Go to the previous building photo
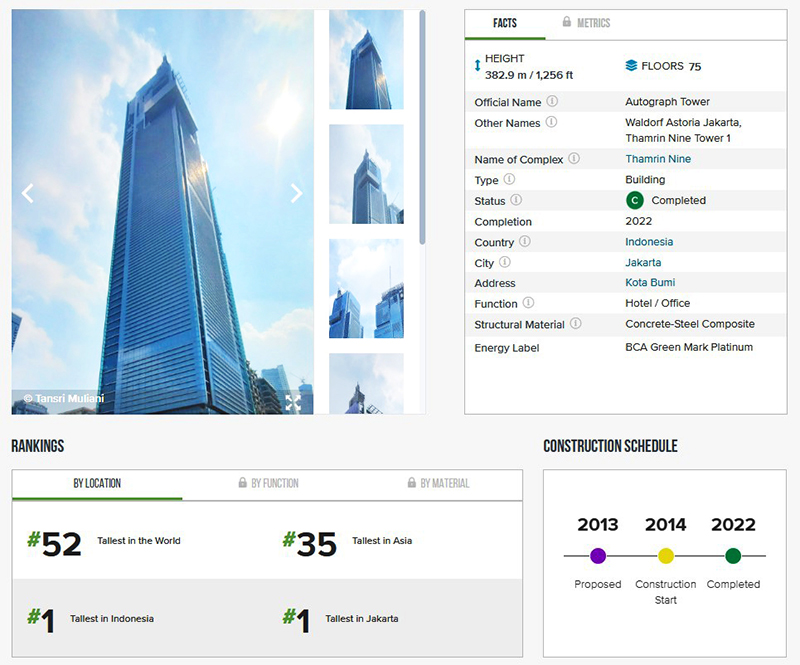Screen dimensions: 800x665 28,194
